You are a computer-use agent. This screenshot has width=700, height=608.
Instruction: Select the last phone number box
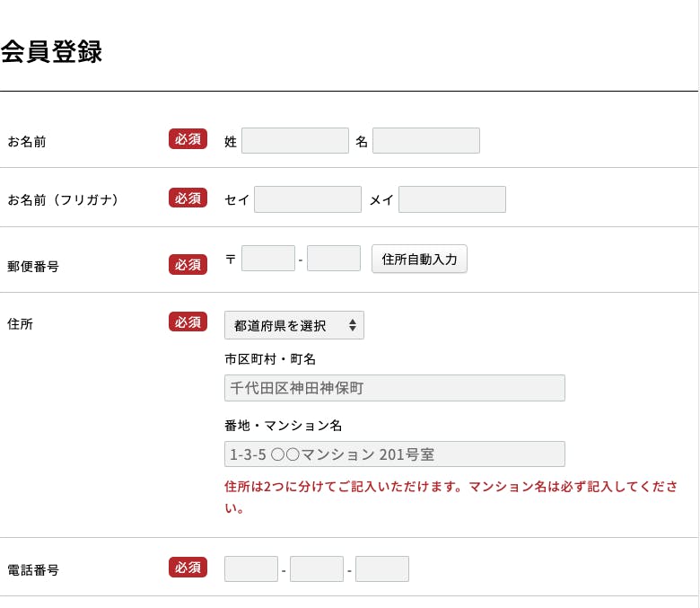tap(381, 569)
